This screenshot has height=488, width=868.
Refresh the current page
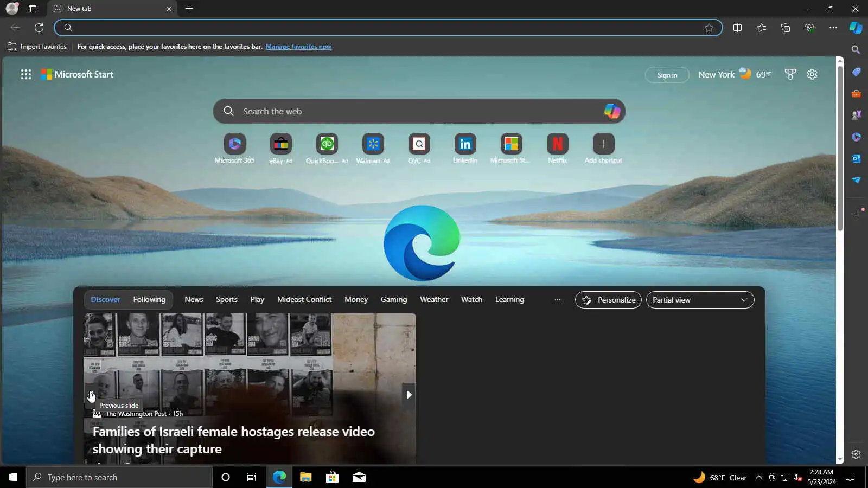point(39,28)
